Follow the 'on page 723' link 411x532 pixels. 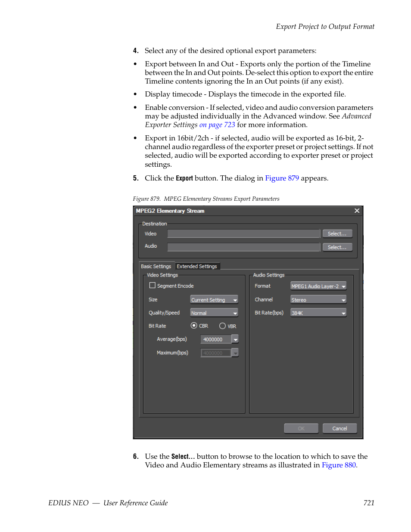(x=217, y=125)
